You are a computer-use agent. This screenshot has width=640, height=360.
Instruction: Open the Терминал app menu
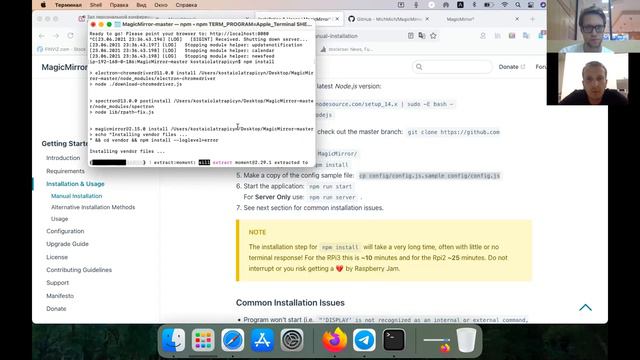click(x=68, y=5)
